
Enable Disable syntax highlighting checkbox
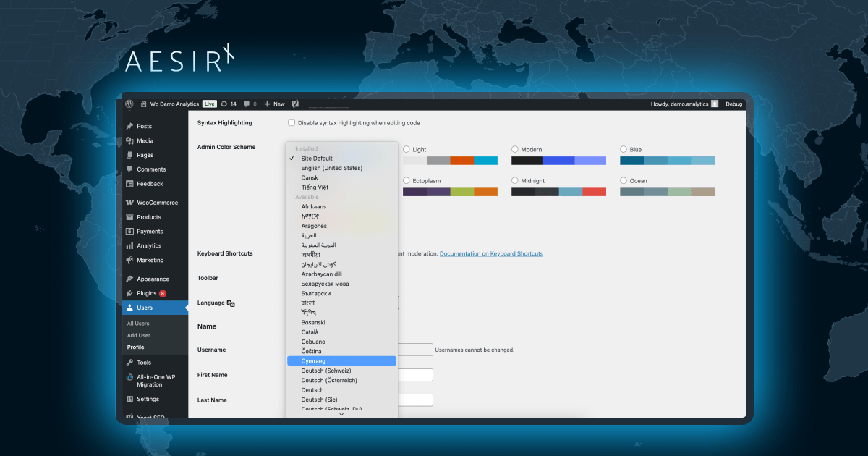[292, 123]
